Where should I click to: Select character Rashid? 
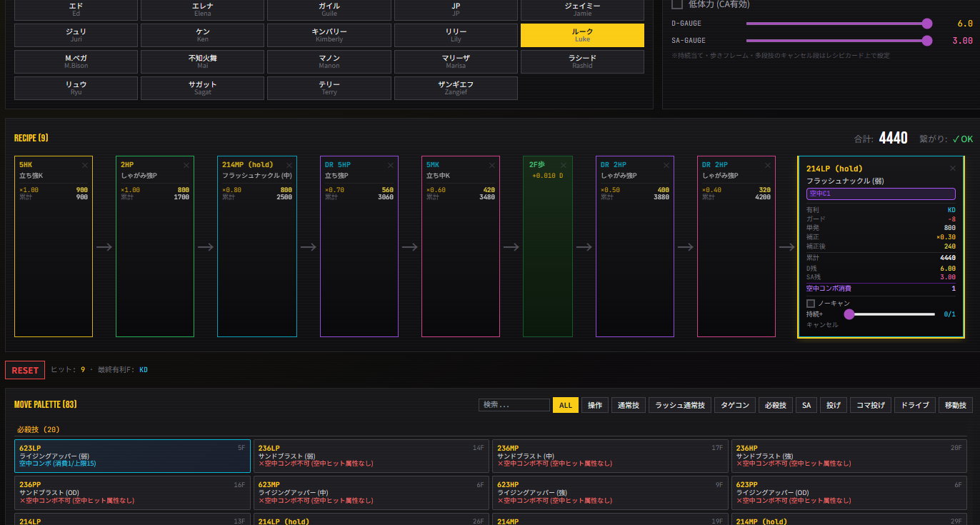tap(582, 61)
